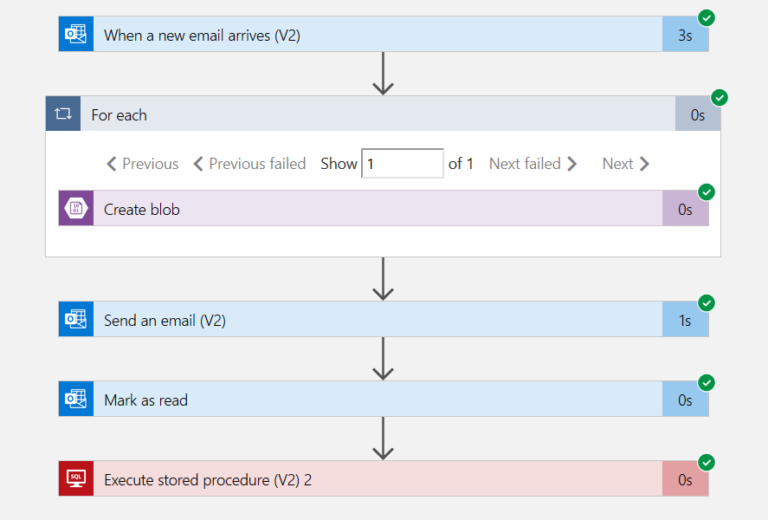Click green success checkmark on Create blob
768x520 pixels.
tap(707, 191)
